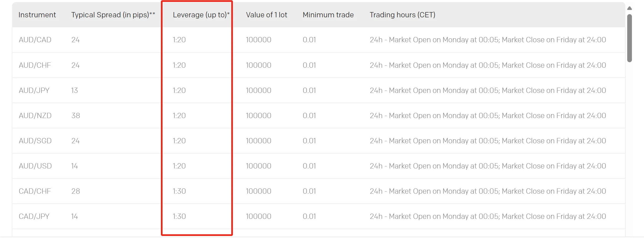Select the AUD/JPY instrument cell

point(34,90)
